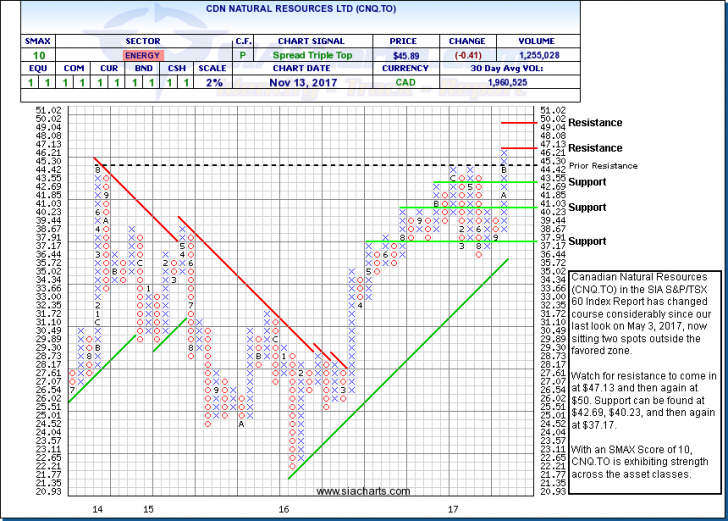This screenshot has height=521, width=728.
Task: Open the siacharts.com watermark link
Action: click(364, 491)
